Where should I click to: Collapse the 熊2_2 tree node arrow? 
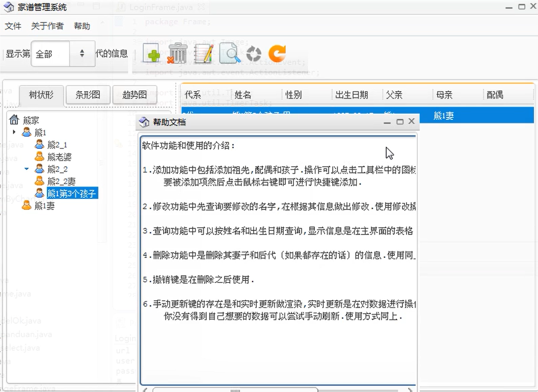[x=26, y=169]
